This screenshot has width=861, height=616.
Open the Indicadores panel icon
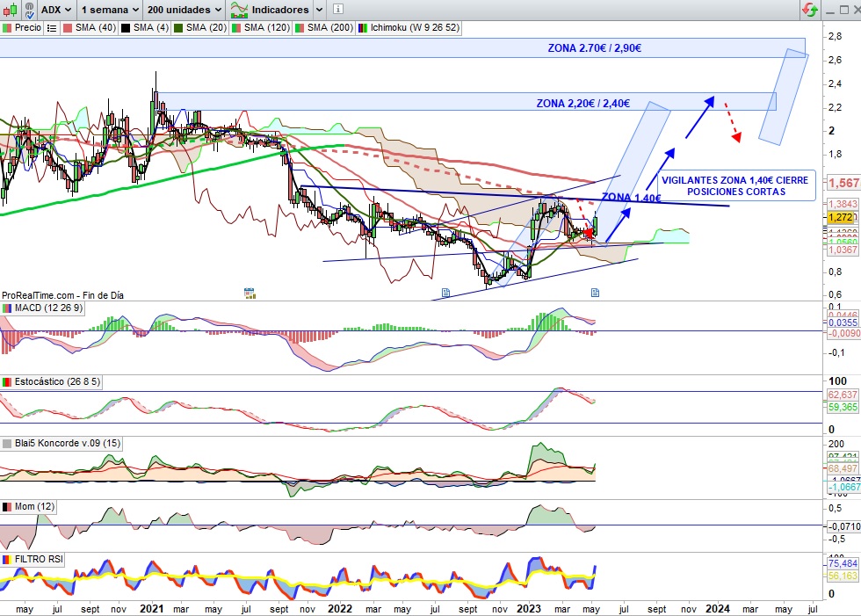(238, 10)
